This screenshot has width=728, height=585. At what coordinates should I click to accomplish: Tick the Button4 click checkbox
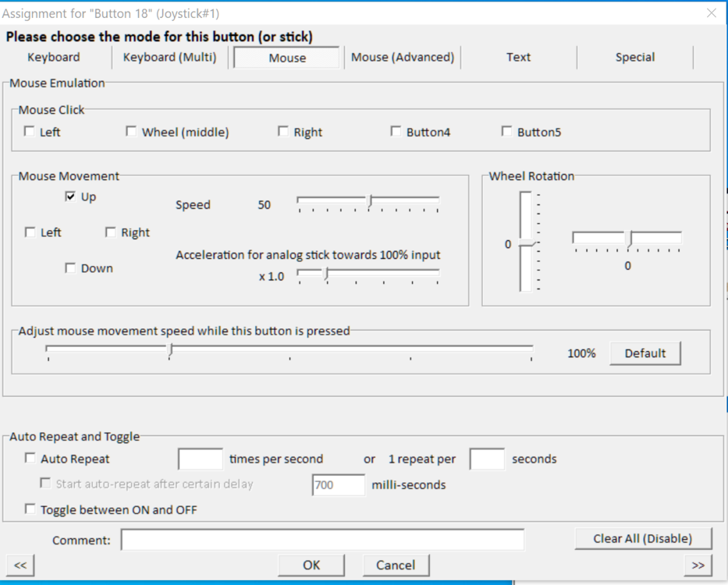tap(396, 131)
